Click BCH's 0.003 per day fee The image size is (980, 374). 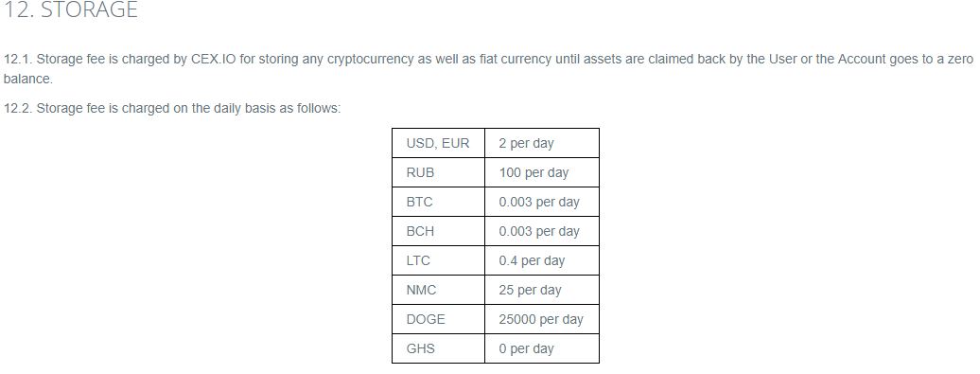click(x=542, y=231)
